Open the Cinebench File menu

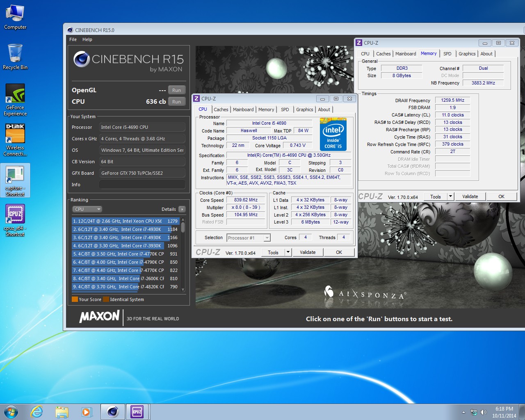click(73, 39)
